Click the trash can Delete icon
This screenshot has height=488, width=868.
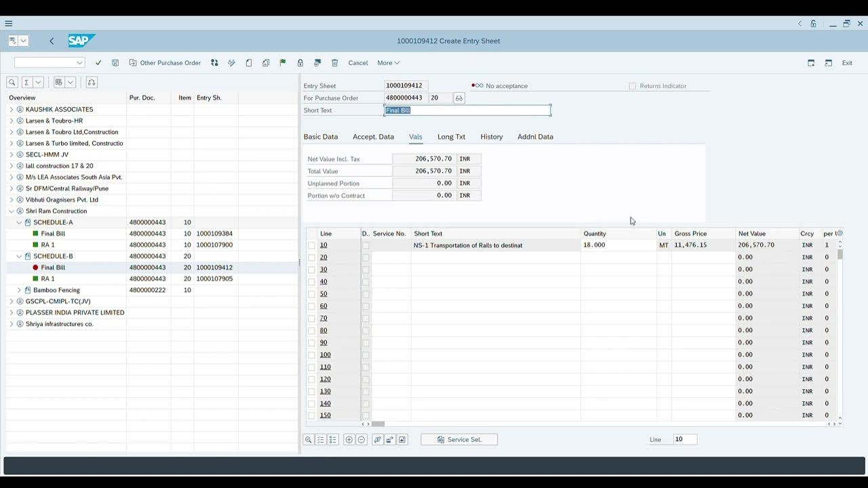pyautogui.click(x=334, y=62)
